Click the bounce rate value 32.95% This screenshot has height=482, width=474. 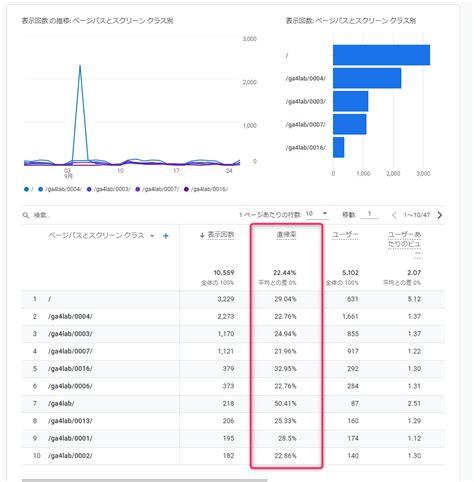click(x=285, y=369)
